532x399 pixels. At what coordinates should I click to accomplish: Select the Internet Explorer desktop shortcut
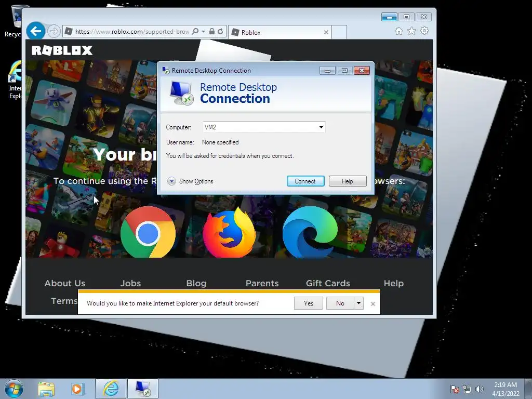tap(15, 79)
